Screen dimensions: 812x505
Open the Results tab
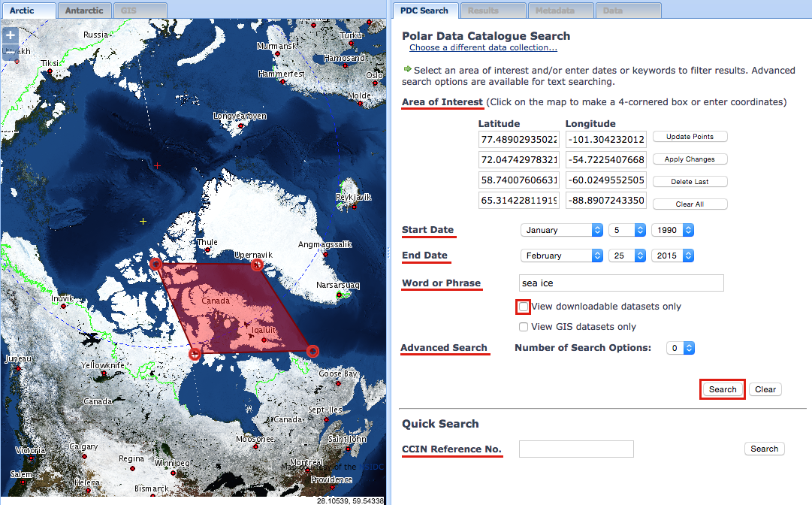[493, 10]
